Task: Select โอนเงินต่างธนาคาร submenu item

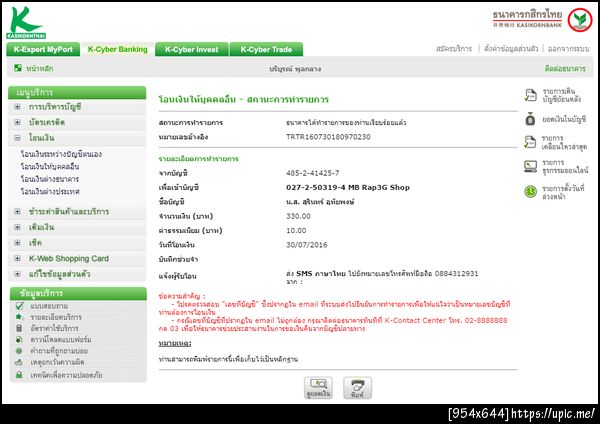Action: click(50, 179)
